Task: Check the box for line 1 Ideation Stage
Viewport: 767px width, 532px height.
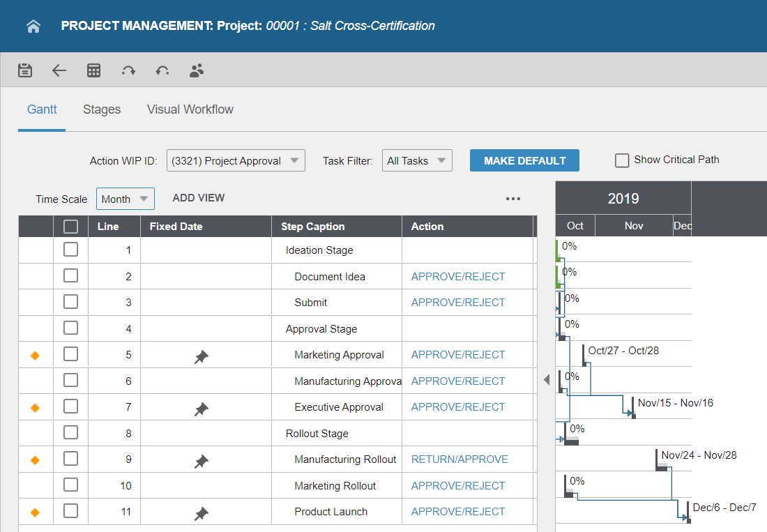Action: (70, 250)
